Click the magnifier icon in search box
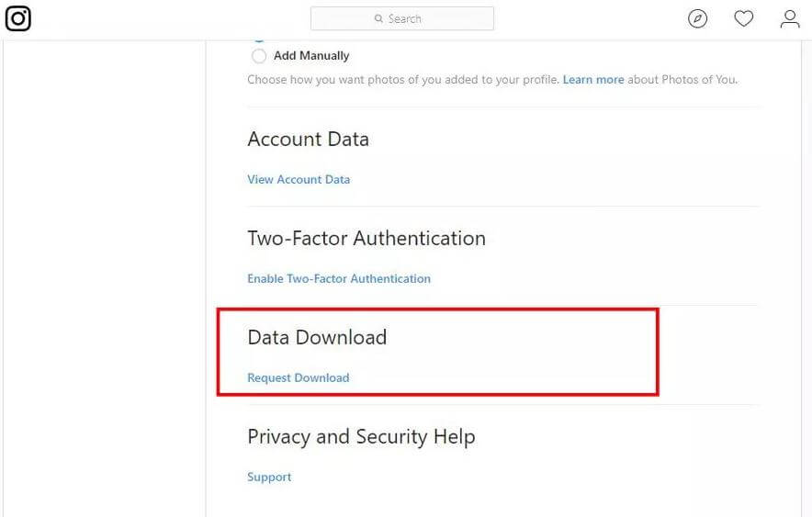The height and width of the screenshot is (517, 812). (x=378, y=18)
